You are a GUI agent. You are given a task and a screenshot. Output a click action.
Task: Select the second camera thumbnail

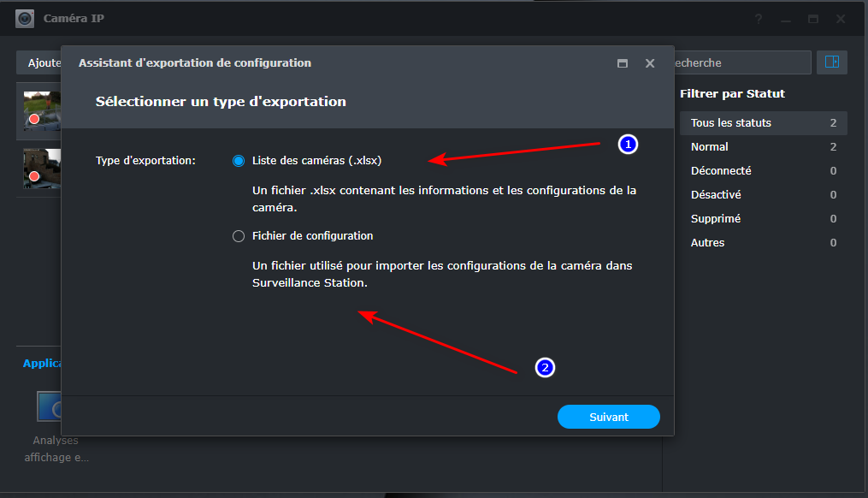(41, 169)
